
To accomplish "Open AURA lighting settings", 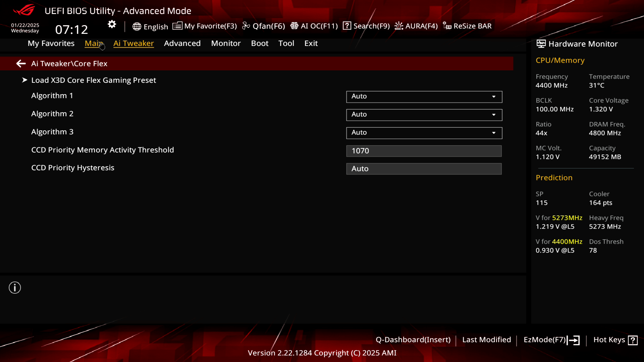I will pyautogui.click(x=416, y=25).
